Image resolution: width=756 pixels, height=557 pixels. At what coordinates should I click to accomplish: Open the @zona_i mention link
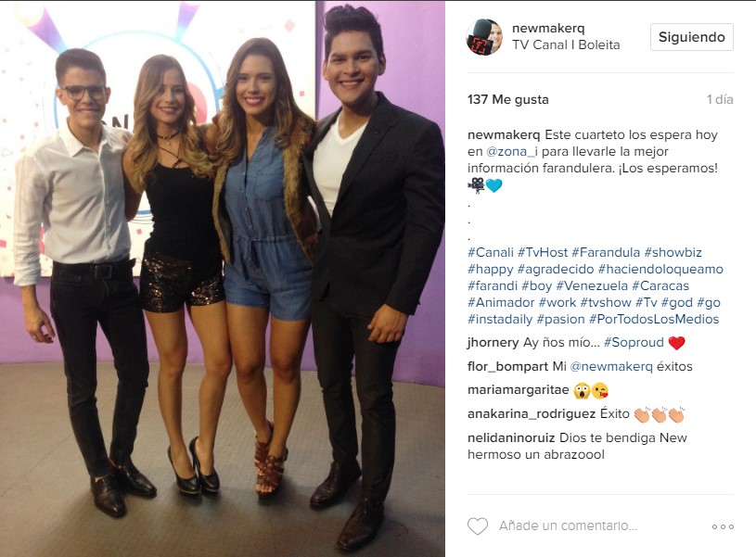(x=511, y=152)
